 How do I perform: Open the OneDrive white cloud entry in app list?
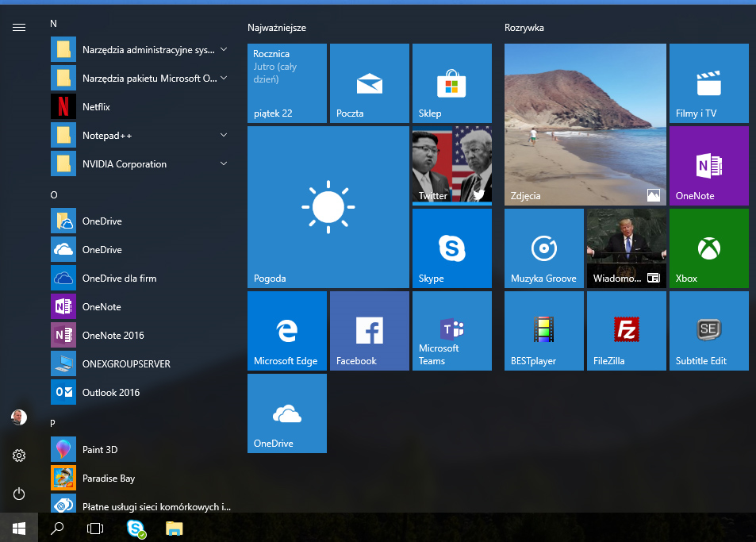pos(140,249)
